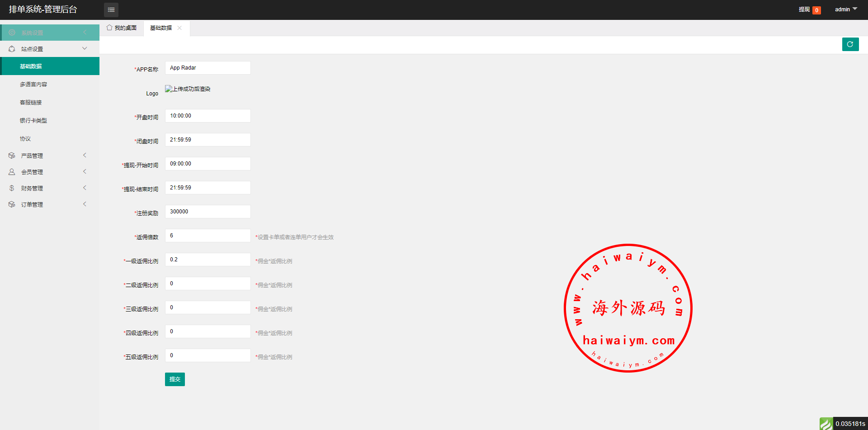Screen dimensions: 868x430
Task: Click the hamburger menu toggle icon
Action: click(111, 10)
